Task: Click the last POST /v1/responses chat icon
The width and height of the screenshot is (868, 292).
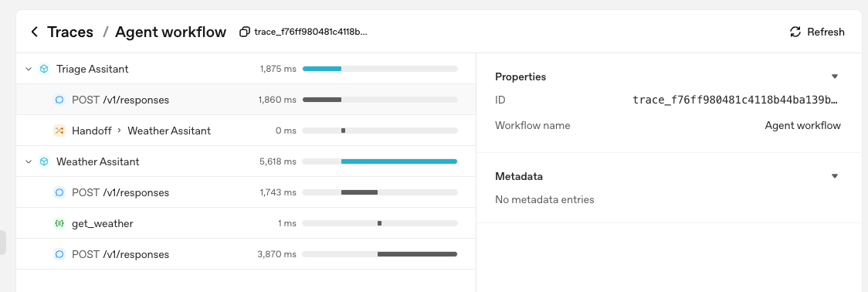Action: pos(59,255)
